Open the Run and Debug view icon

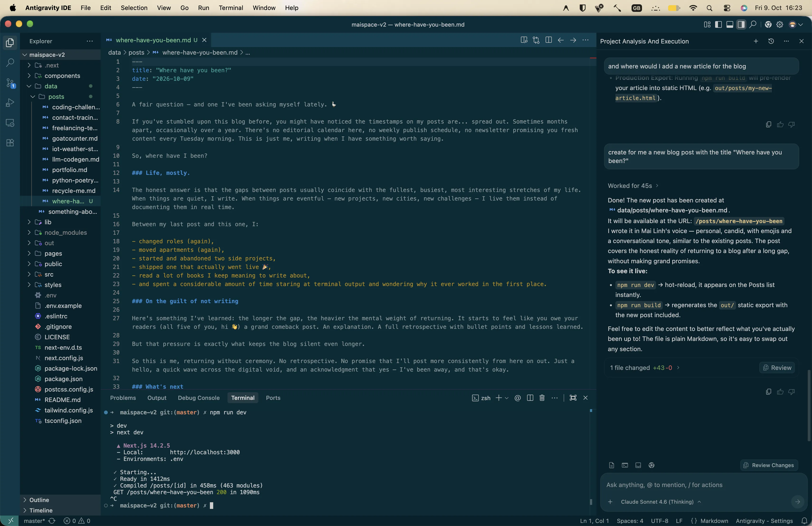[x=10, y=103]
